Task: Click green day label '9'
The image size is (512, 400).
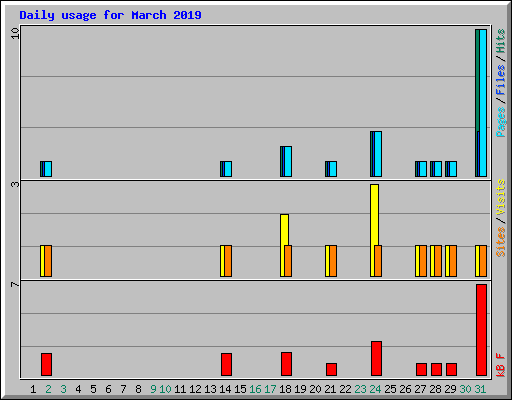Action: [x=153, y=389]
